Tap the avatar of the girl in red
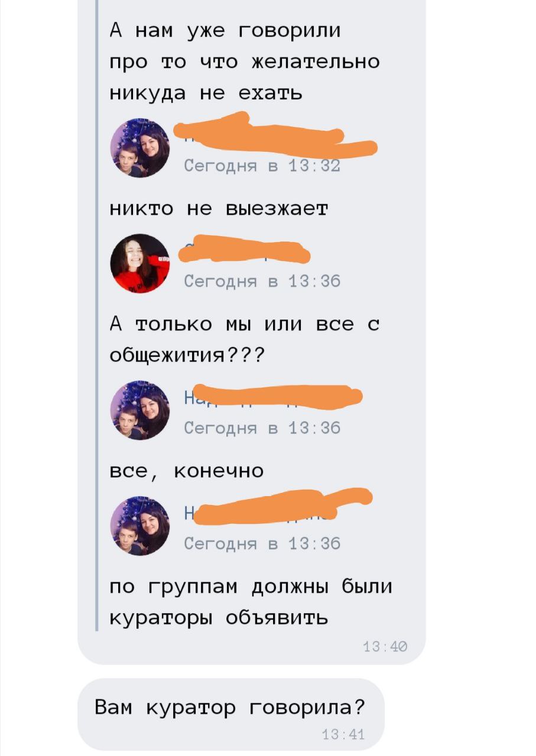The height and width of the screenshot is (756, 536). (140, 263)
